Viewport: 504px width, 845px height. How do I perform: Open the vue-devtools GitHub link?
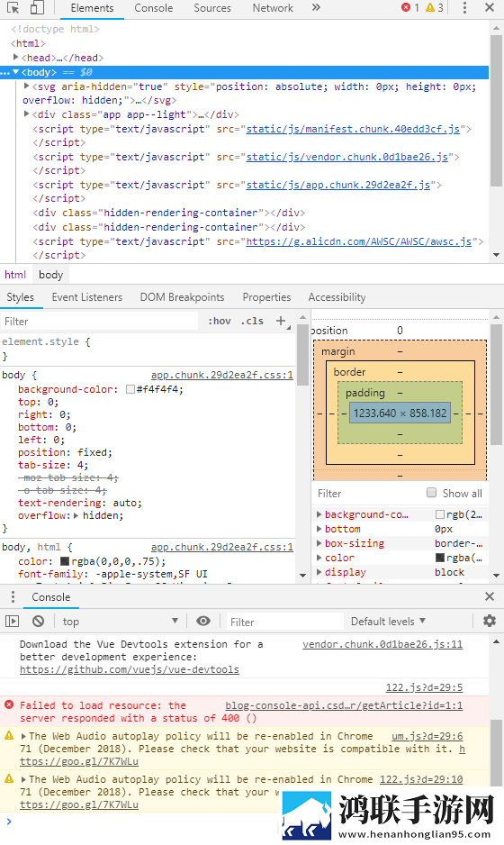130,669
